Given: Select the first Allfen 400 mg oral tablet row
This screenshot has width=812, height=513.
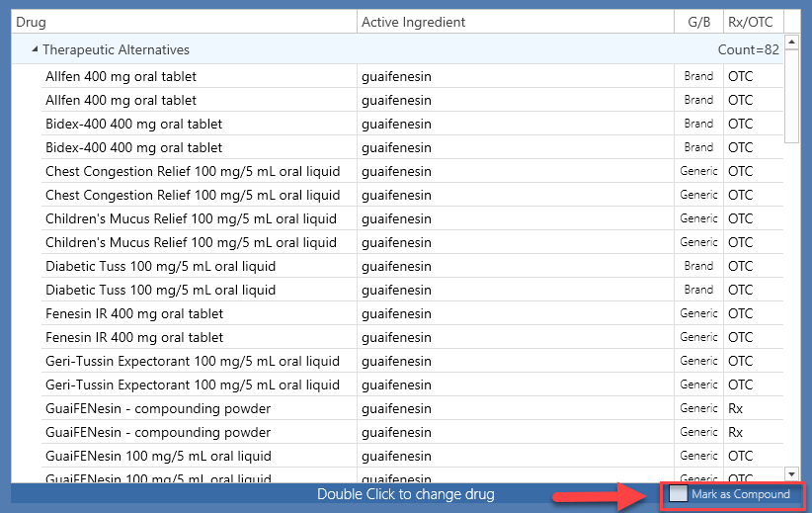Looking at the screenshot, I should (x=412, y=76).
